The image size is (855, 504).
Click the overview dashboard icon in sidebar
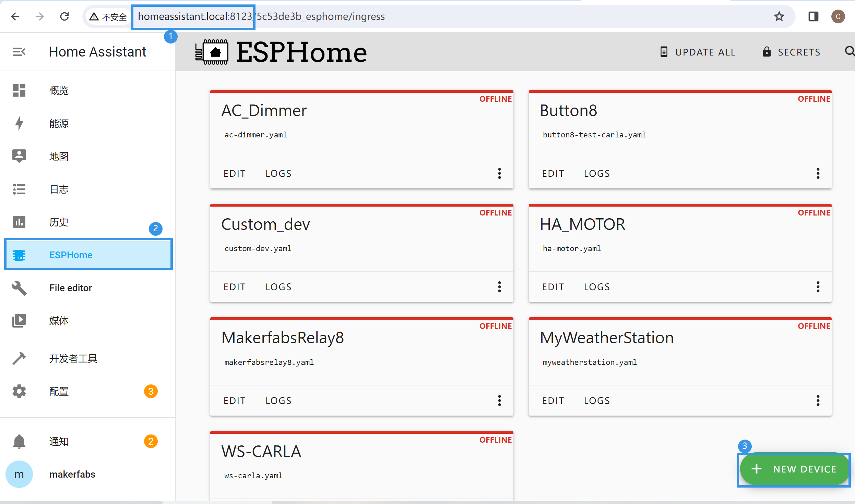[x=19, y=90]
